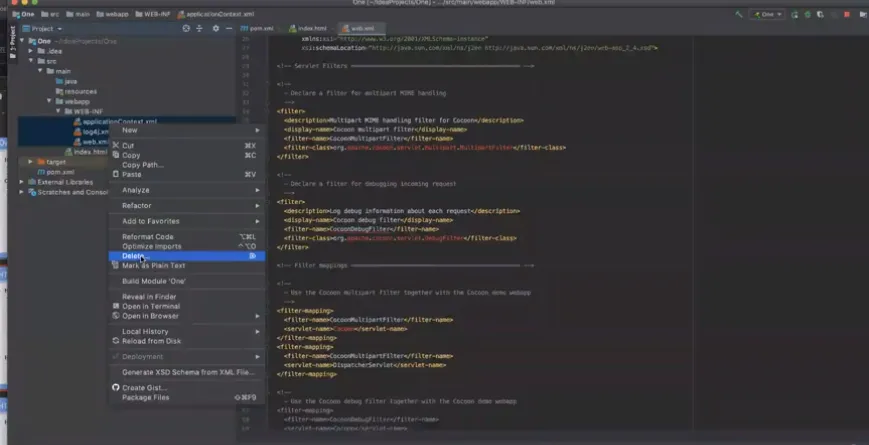Viewport: 869px width, 445px height.
Task: Click the Locate/Select Opened File target icon
Action: 186,28
